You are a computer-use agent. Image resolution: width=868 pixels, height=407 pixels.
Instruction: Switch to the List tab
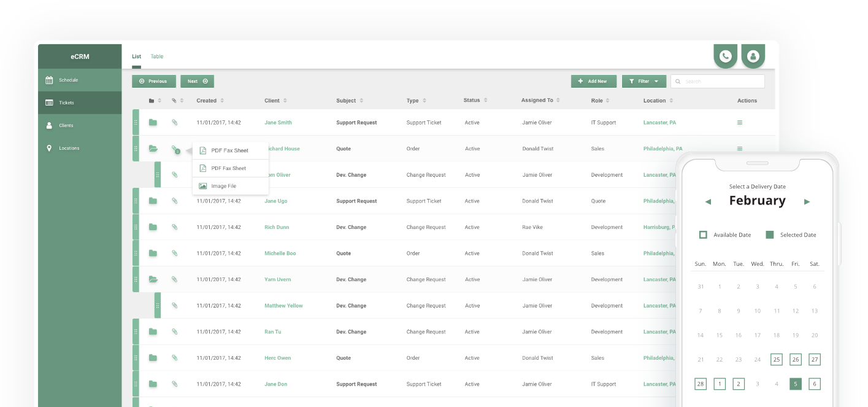[x=136, y=56]
